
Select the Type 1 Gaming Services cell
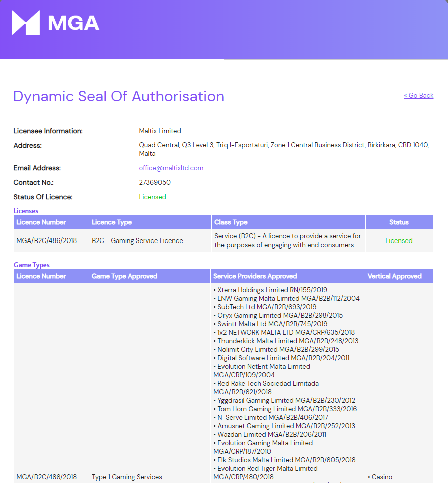tap(127, 477)
